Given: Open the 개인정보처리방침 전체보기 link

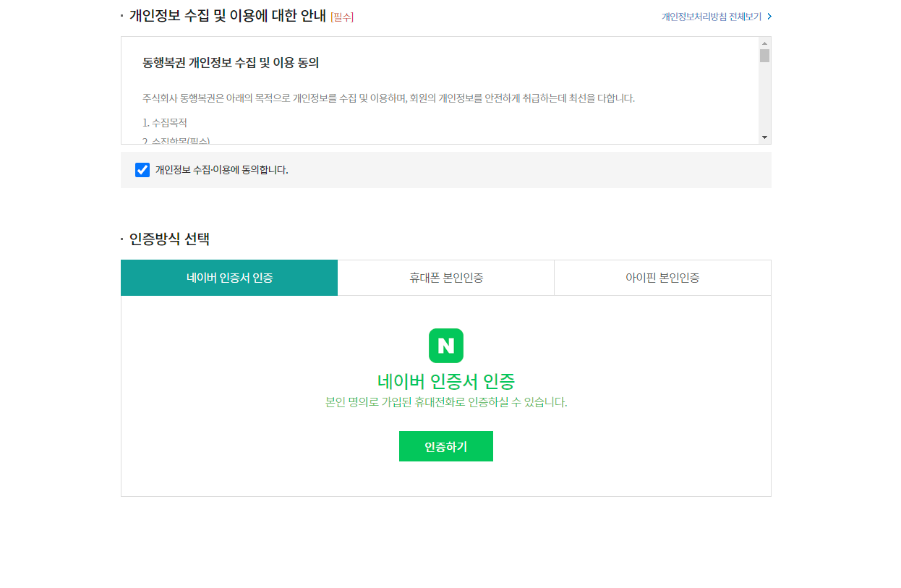Looking at the screenshot, I should point(712,16).
